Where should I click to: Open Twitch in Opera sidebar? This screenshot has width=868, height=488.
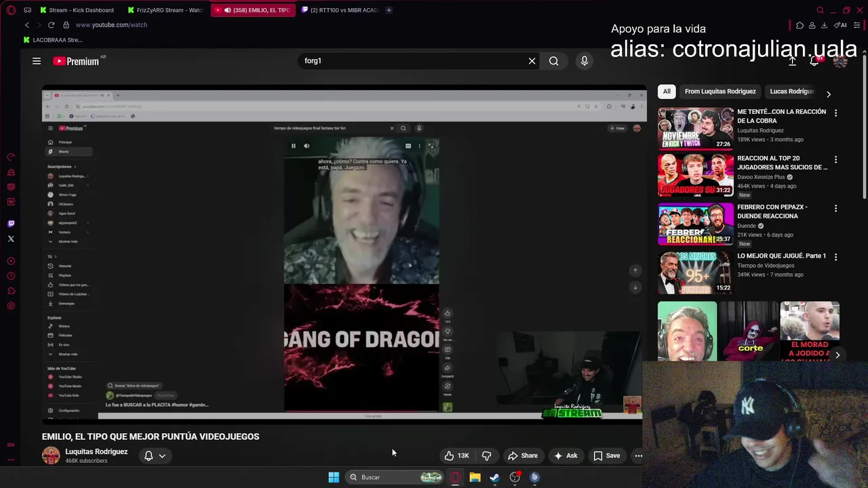tap(11, 223)
